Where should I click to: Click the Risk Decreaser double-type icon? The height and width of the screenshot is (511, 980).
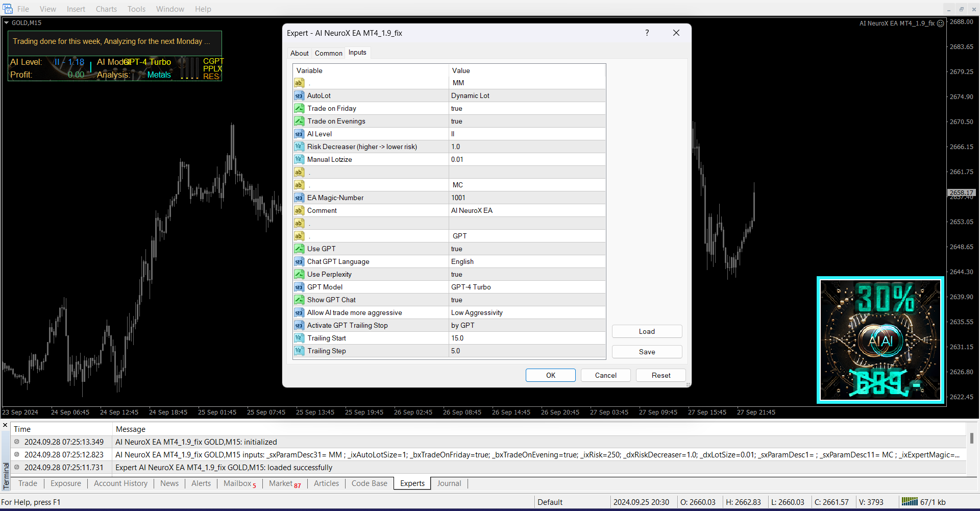pyautogui.click(x=299, y=147)
